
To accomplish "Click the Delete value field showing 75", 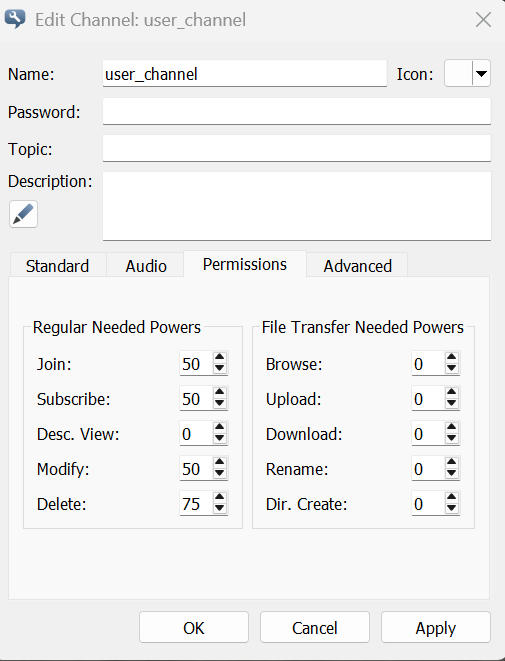I will [196, 503].
